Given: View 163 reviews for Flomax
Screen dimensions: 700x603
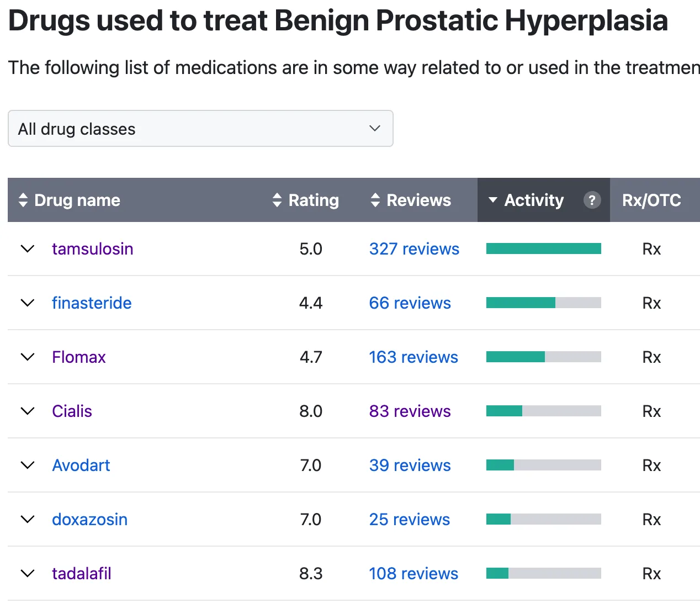Looking at the screenshot, I should pyautogui.click(x=413, y=357).
